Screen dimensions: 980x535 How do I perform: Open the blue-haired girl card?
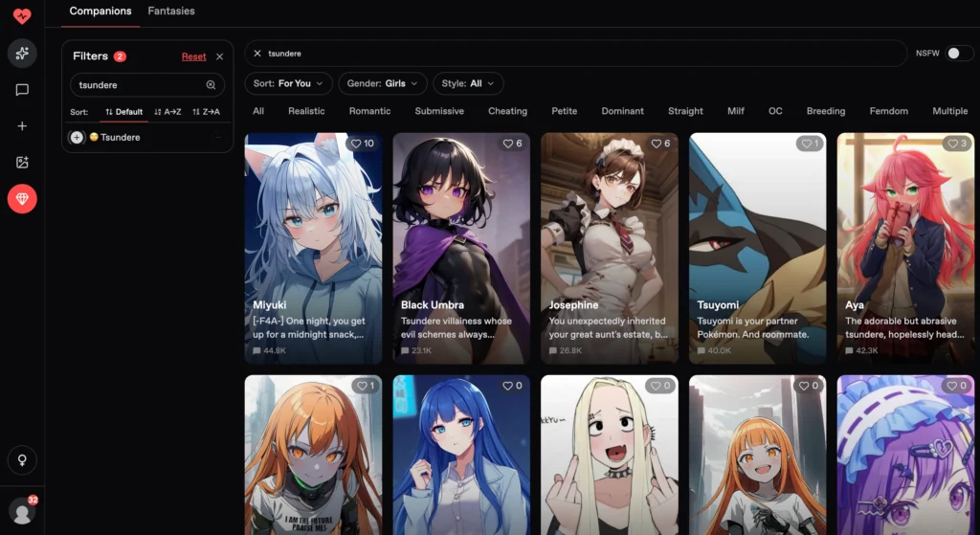pyautogui.click(x=461, y=455)
